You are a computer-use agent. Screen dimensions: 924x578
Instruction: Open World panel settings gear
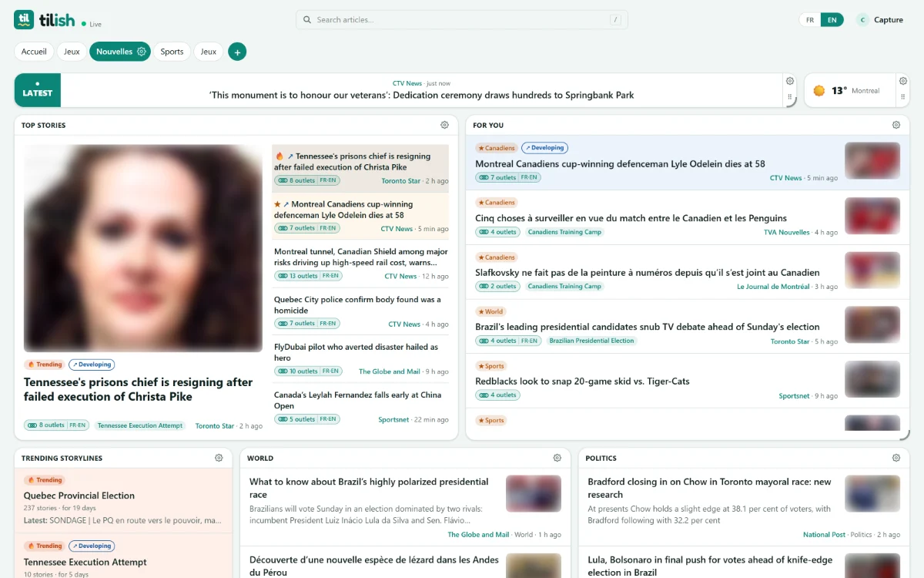coord(557,458)
